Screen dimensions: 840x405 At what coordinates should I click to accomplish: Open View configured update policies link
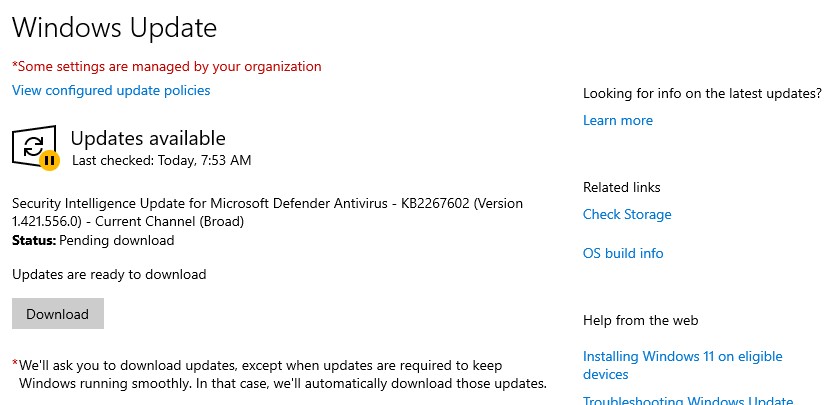pos(111,90)
